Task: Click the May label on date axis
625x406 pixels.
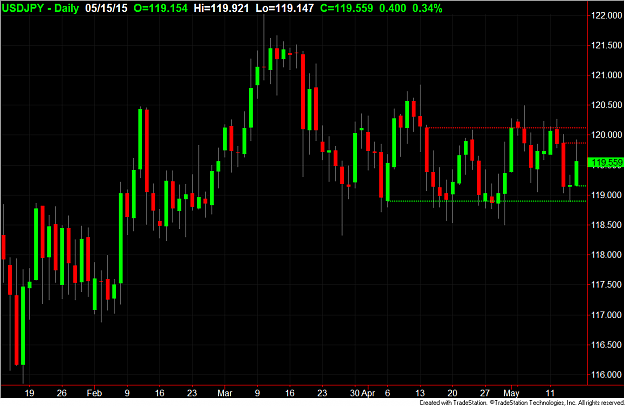Action: point(511,393)
